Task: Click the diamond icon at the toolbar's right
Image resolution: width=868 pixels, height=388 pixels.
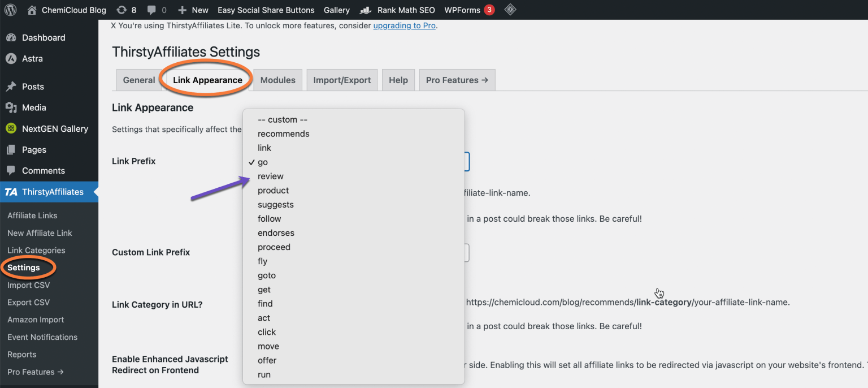Action: click(x=509, y=10)
